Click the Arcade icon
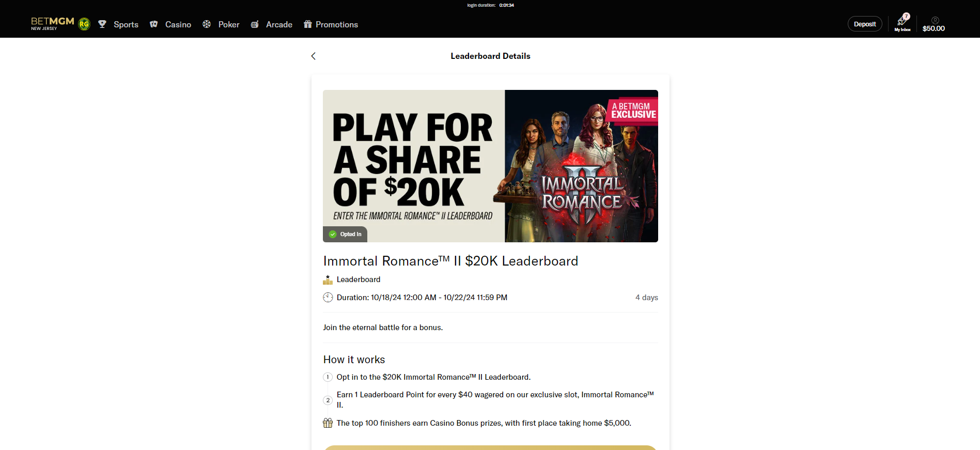980x450 pixels. (x=255, y=24)
